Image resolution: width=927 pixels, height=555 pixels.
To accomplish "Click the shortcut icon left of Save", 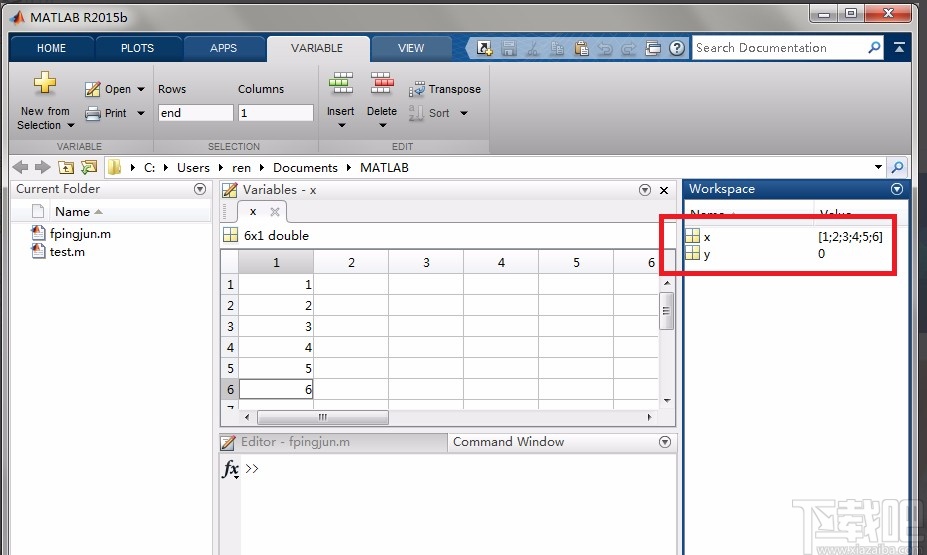I will (484, 48).
